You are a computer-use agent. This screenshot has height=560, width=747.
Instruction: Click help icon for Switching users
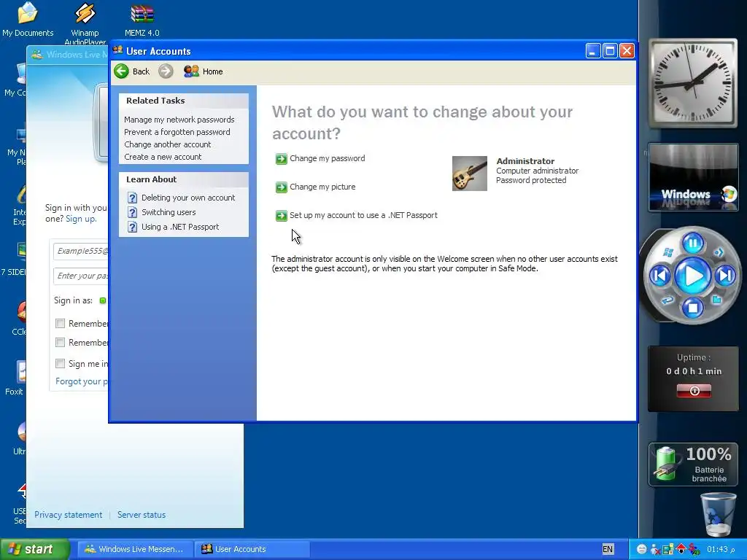tap(133, 212)
